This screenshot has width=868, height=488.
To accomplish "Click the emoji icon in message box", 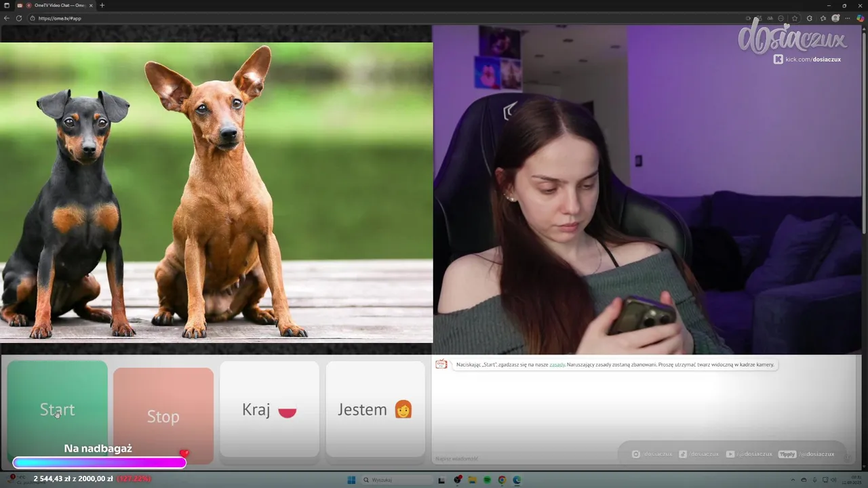I will point(848,458).
